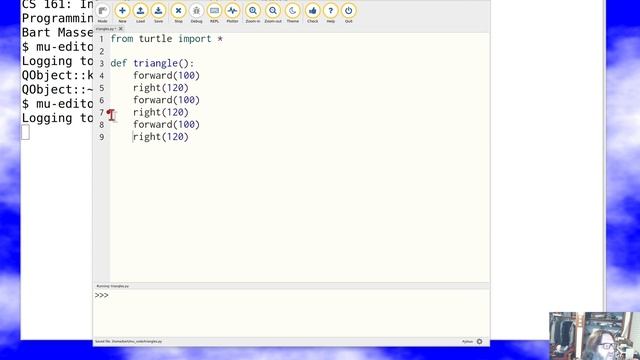Toggle the Theme moon icon
The width and height of the screenshot is (640, 360).
click(x=293, y=13)
